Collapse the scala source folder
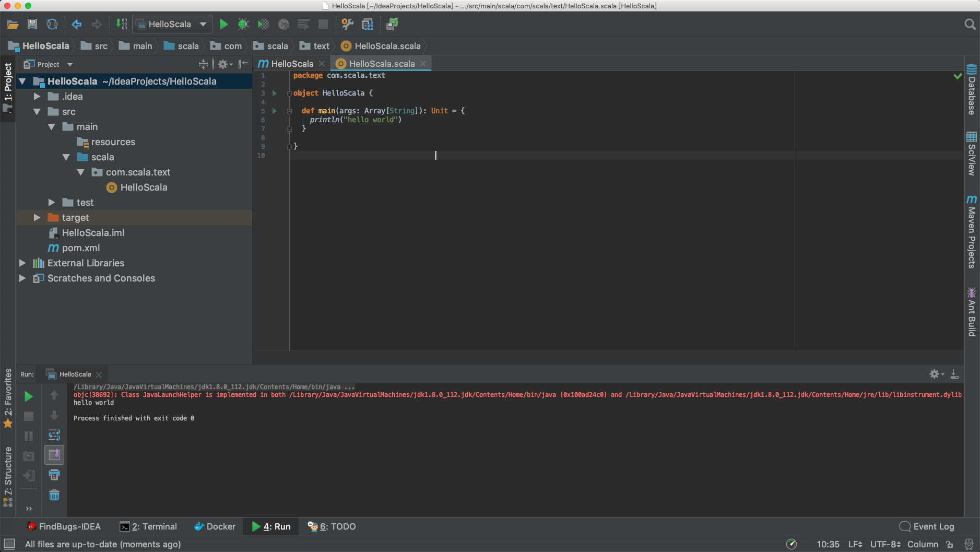 point(66,157)
